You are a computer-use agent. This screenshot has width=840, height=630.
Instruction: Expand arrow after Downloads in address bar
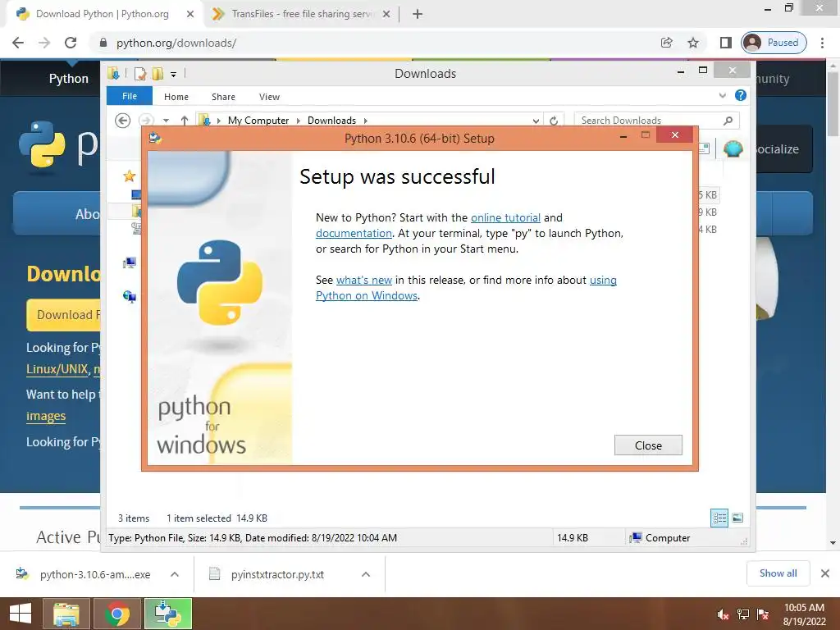point(365,121)
